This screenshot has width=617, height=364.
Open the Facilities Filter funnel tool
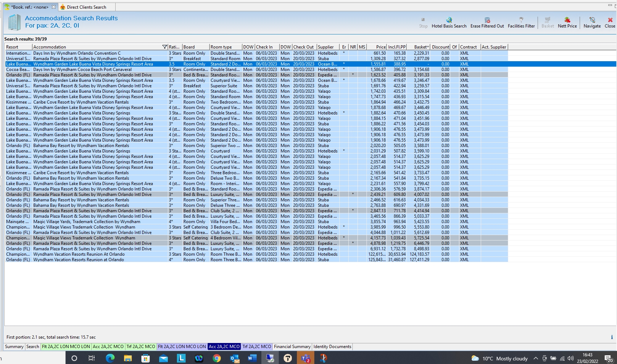(521, 20)
